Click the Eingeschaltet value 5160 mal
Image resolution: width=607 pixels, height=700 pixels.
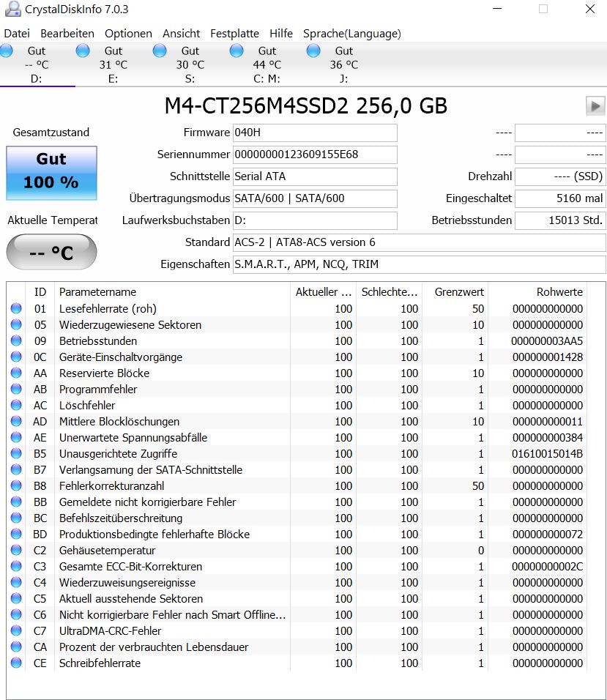pos(560,198)
